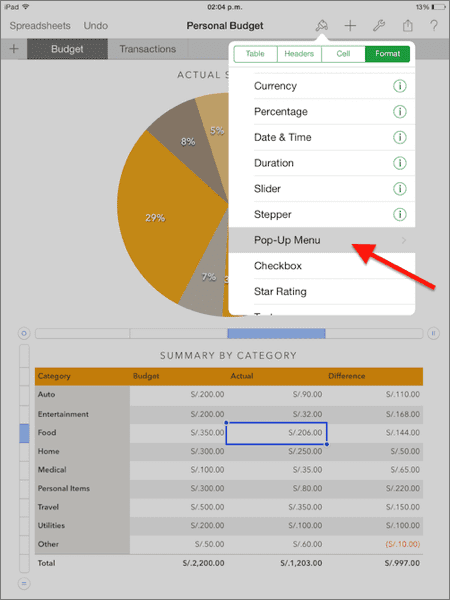Select the Food budget S/.350.00 cell
The height and width of the screenshot is (600, 450).
tap(178, 433)
